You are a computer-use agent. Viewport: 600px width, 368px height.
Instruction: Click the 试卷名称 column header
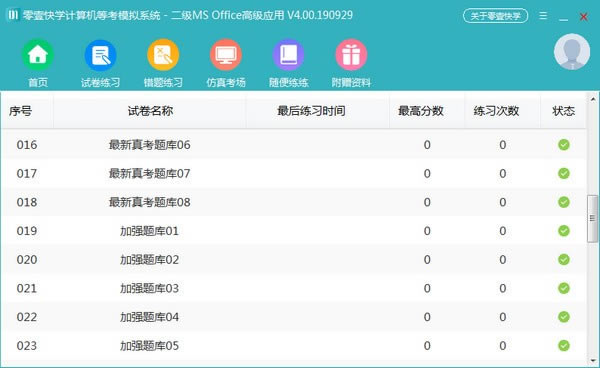[150, 111]
